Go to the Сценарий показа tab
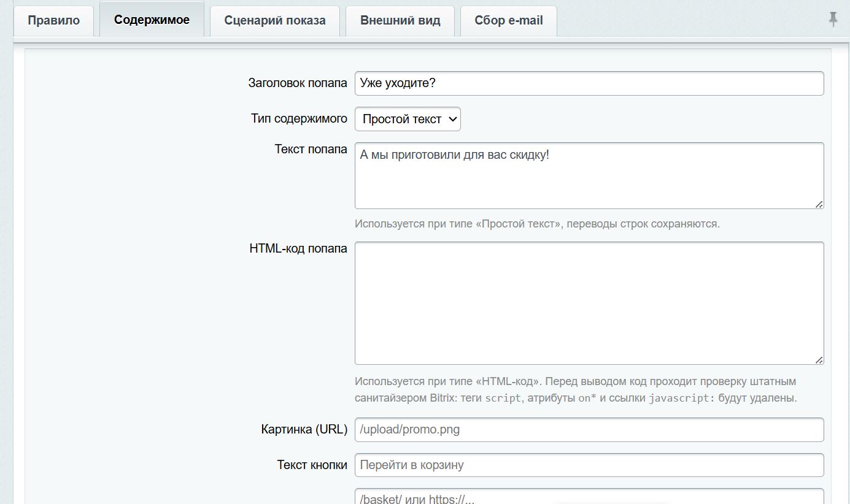 (x=275, y=20)
